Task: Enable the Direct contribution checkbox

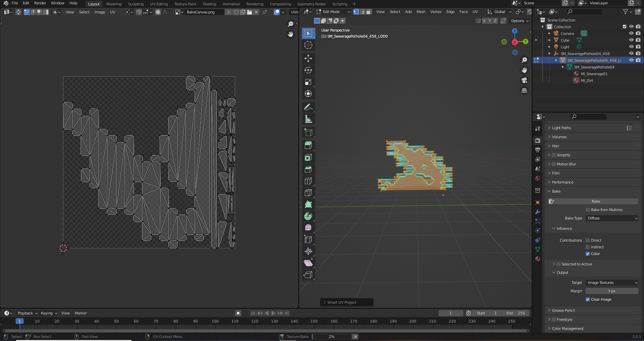Action: 588,240
